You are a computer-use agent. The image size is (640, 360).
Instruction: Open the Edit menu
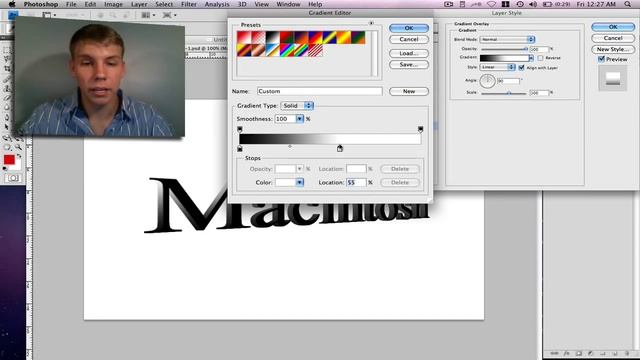(90, 4)
